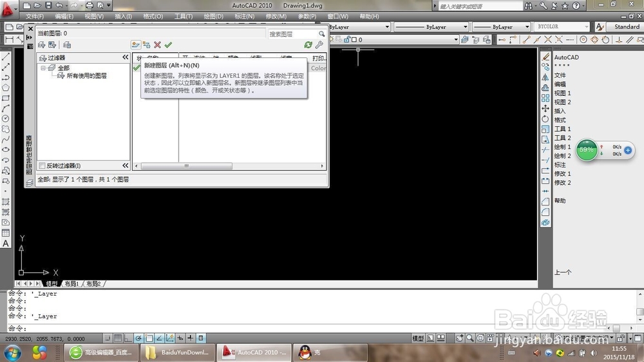Toggle Lineweight display in status bar
The image size is (644, 362).
(190, 338)
